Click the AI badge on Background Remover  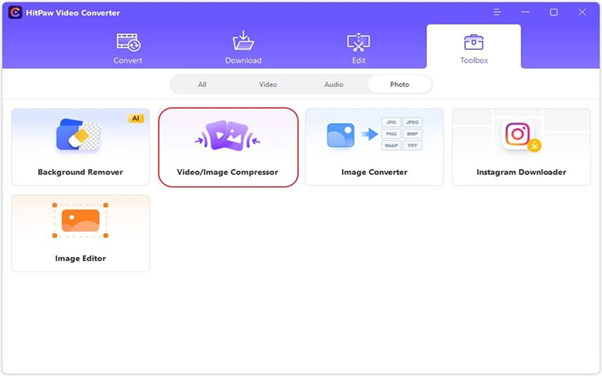136,118
